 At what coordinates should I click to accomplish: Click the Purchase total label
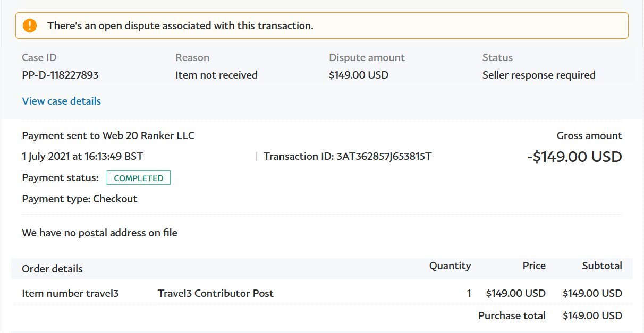512,315
